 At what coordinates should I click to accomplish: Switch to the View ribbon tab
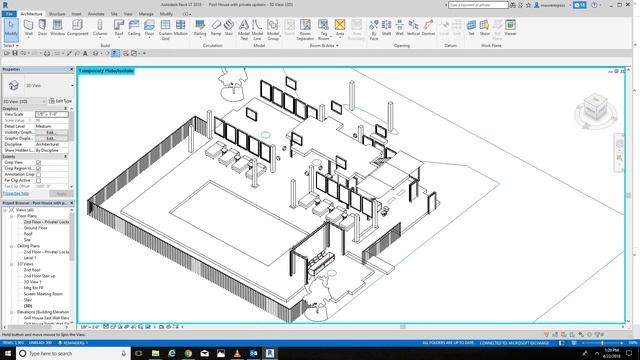128,14
